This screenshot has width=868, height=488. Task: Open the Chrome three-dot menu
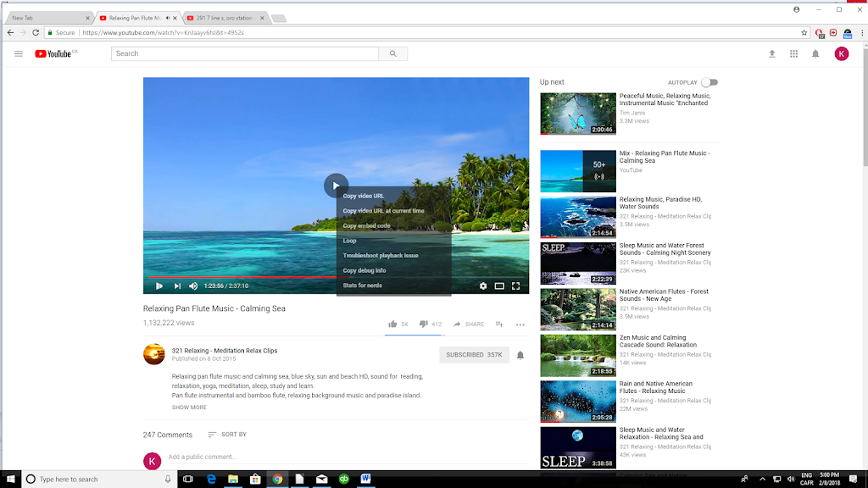[862, 33]
